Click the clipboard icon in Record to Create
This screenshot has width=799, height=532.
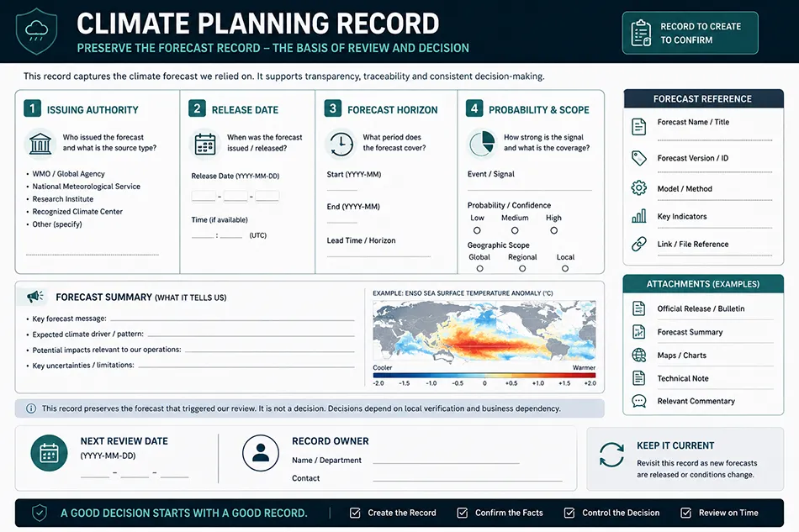click(641, 33)
